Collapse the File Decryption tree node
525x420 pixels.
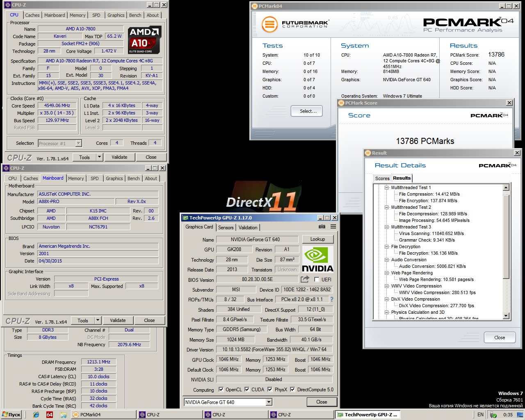[x=386, y=247]
